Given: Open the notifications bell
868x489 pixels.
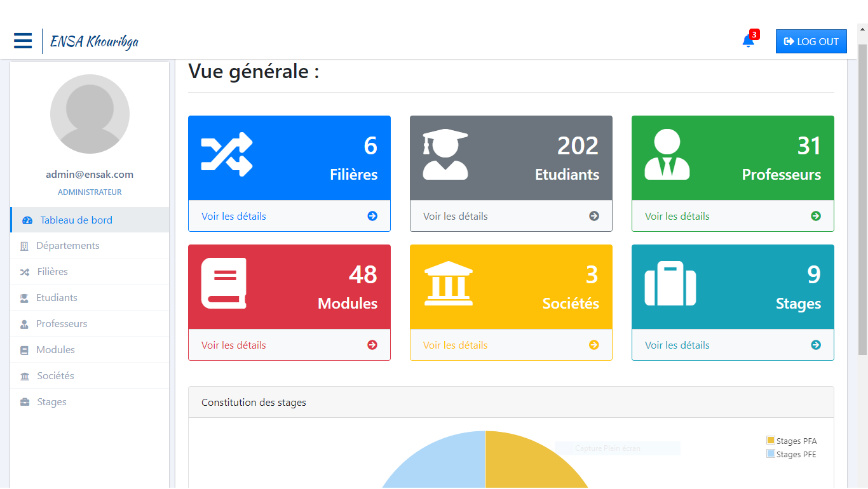Looking at the screenshot, I should click(748, 41).
